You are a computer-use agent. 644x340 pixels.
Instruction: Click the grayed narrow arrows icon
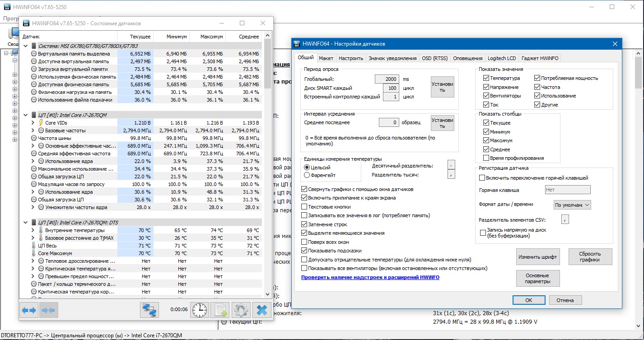click(48, 310)
